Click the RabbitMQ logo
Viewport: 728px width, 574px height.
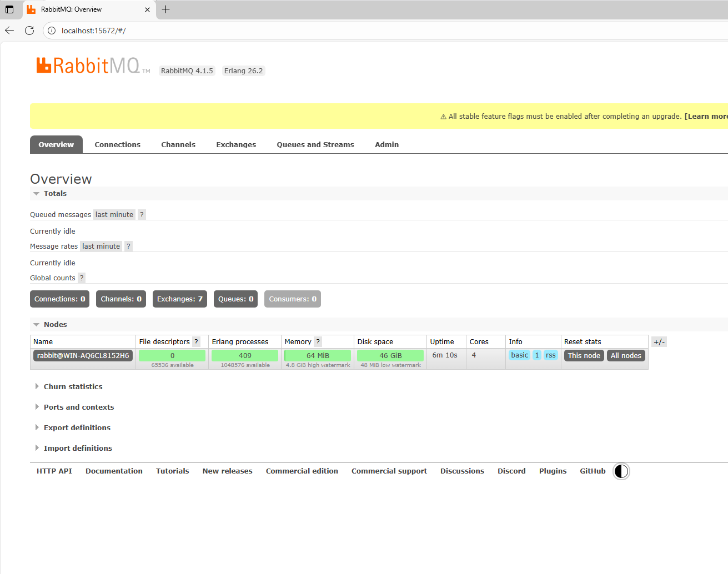(93, 66)
